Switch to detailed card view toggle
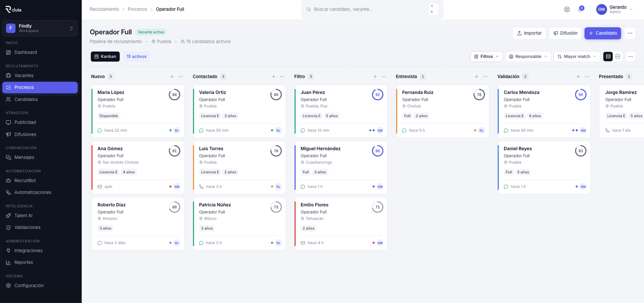The image size is (644, 303). (x=608, y=56)
